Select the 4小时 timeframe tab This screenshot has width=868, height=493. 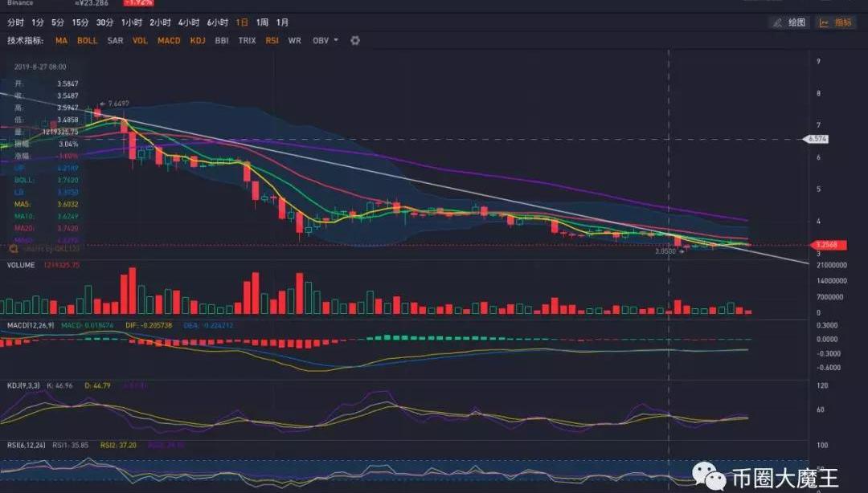point(188,22)
